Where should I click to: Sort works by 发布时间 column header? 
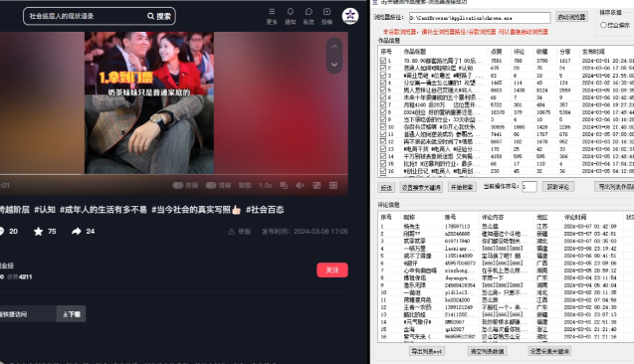[593, 52]
